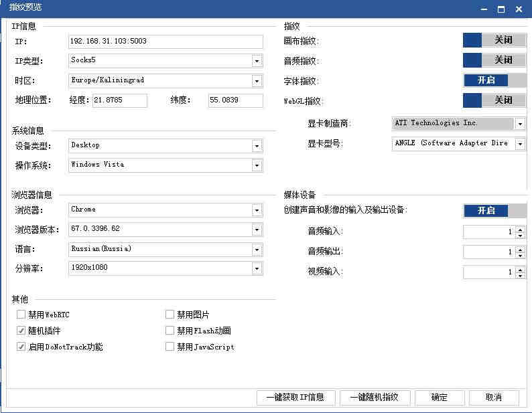Toggle the WebGL指纹 switch
This screenshot has width=532, height=413.
pos(494,100)
